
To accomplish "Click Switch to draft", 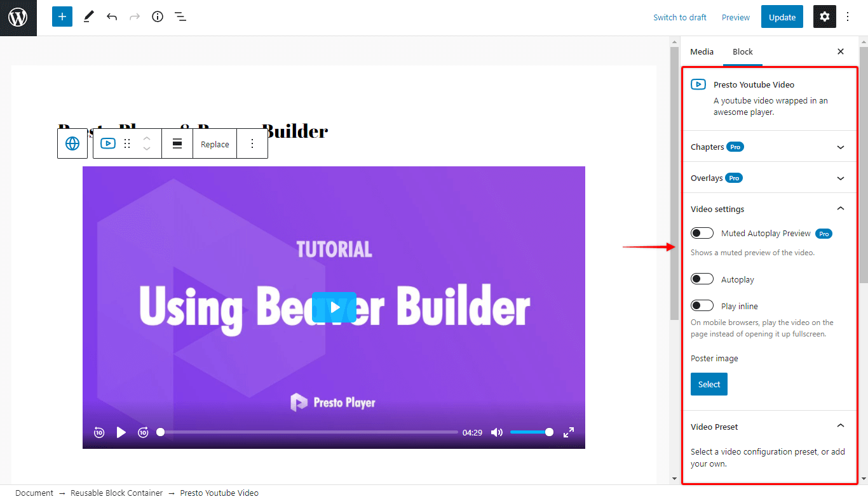I will coord(680,17).
